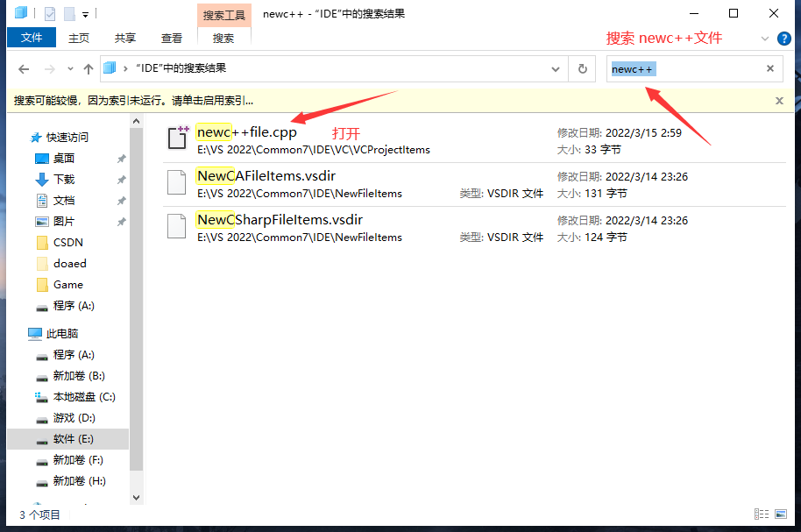Dismiss the indexing warning bar
This screenshot has width=801, height=532.
779,101
